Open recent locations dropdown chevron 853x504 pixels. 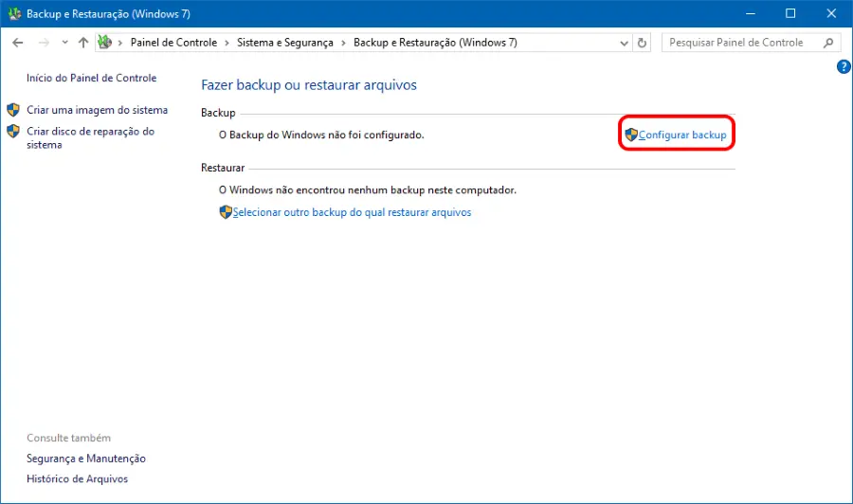64,43
